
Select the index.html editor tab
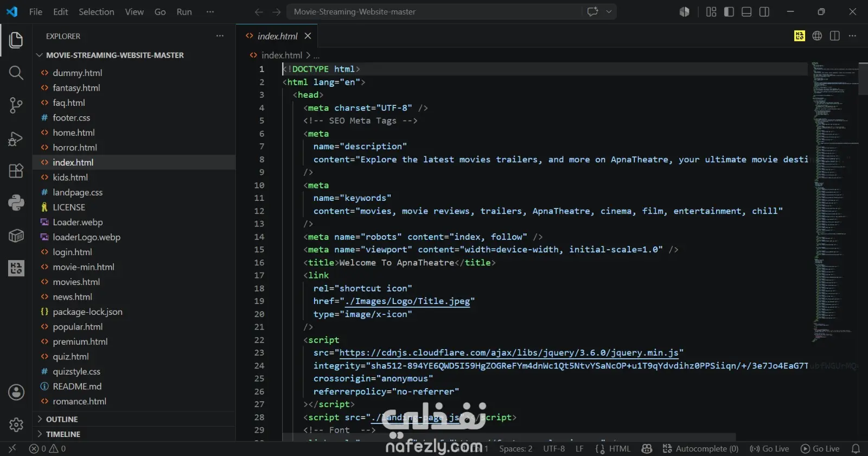[277, 36]
